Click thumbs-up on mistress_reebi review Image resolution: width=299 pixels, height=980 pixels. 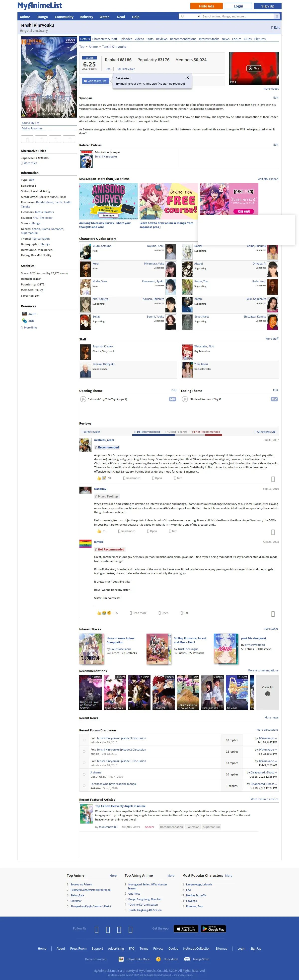click(99, 478)
